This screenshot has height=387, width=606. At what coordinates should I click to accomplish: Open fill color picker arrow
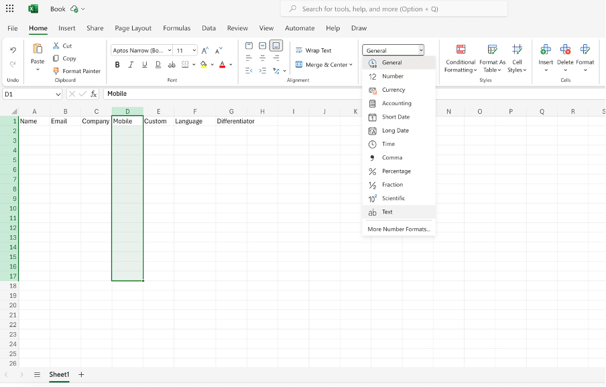point(212,65)
